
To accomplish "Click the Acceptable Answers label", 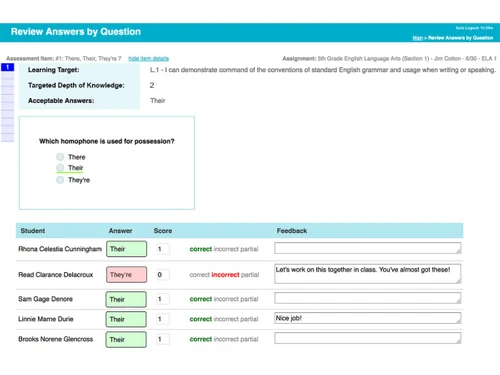I will click(61, 101).
